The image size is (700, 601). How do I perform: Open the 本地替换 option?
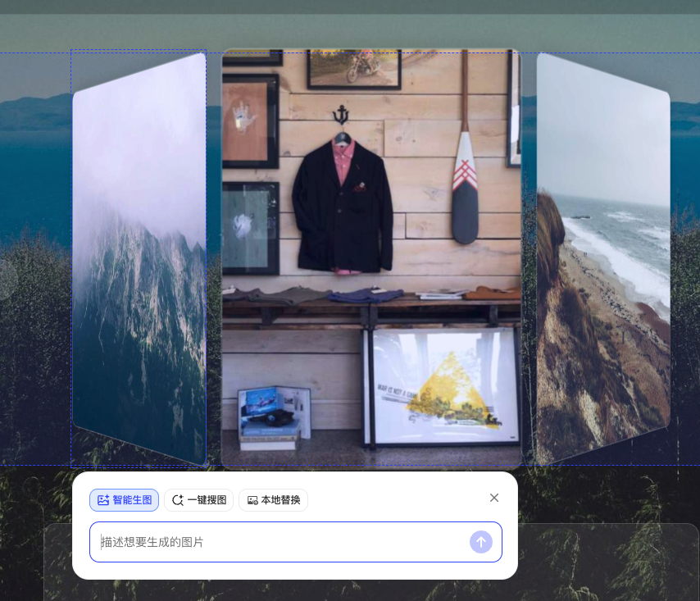[x=273, y=500]
